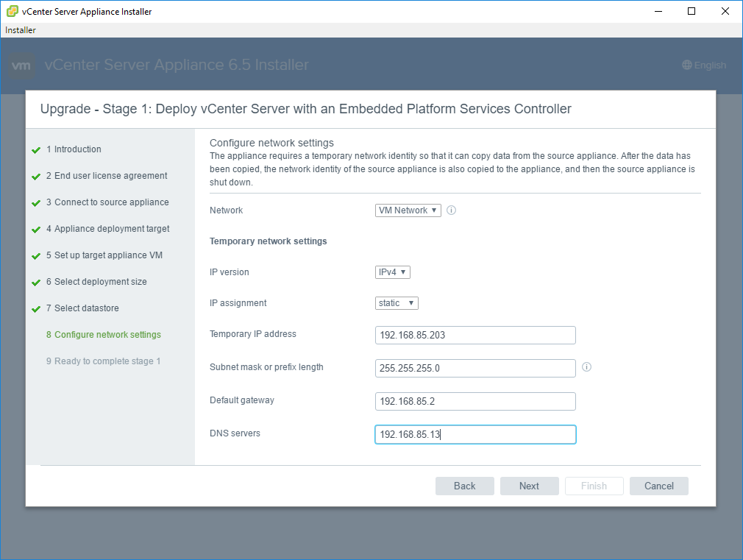Go to step 2 End user license agreement

pos(107,175)
